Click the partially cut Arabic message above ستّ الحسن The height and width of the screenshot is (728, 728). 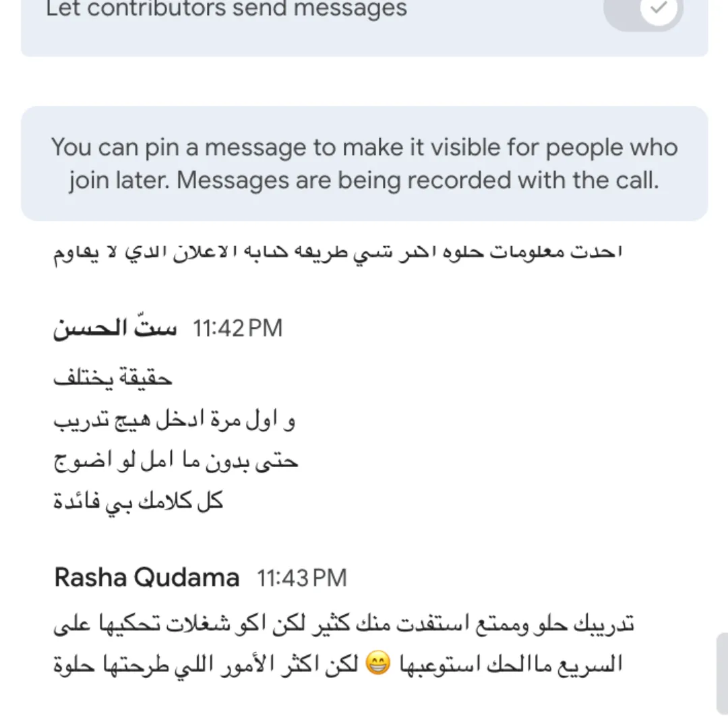tap(338, 253)
